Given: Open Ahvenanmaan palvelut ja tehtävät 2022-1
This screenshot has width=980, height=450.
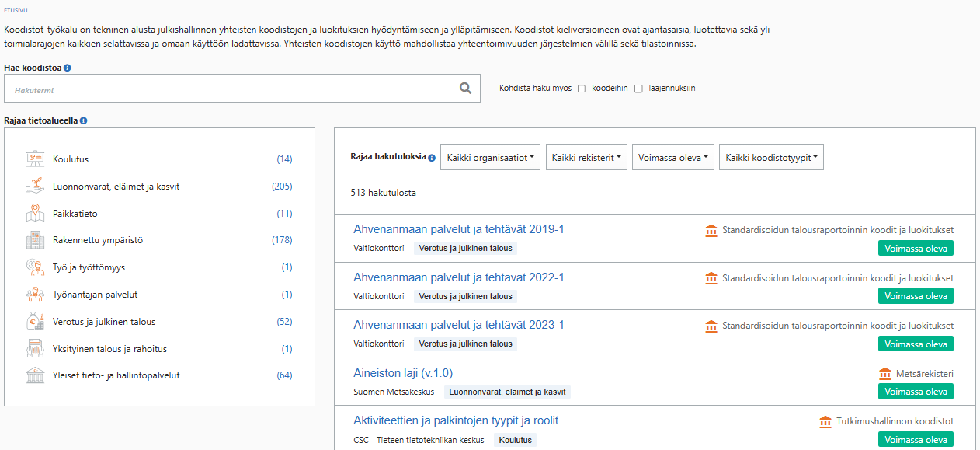Looking at the screenshot, I should tap(458, 277).
